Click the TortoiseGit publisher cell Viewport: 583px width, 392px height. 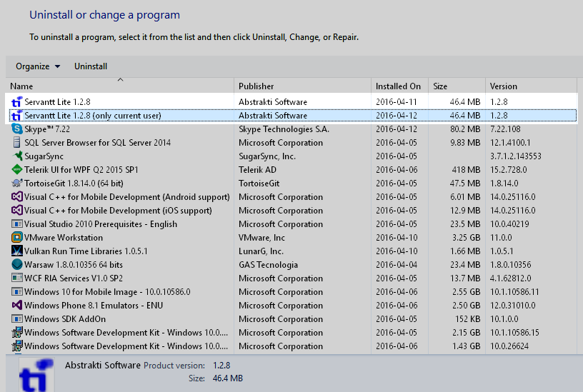pos(259,184)
